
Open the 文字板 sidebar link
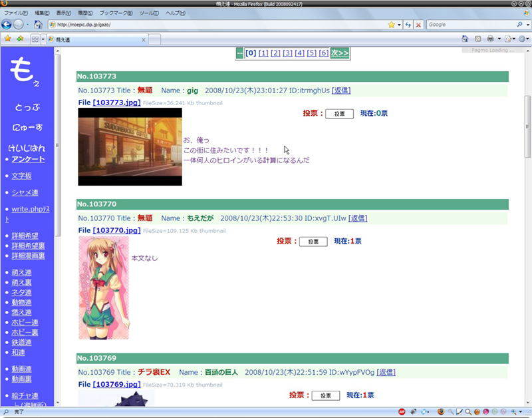(x=22, y=176)
